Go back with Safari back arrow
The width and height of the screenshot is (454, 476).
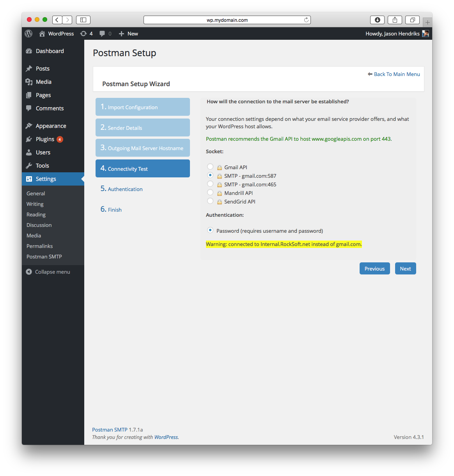point(57,20)
